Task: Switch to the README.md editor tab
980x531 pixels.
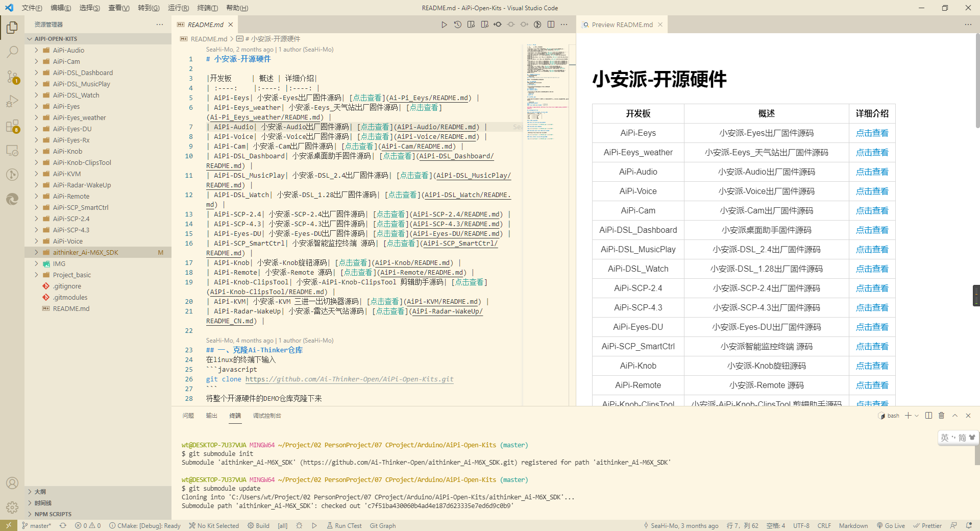Action: coord(205,25)
